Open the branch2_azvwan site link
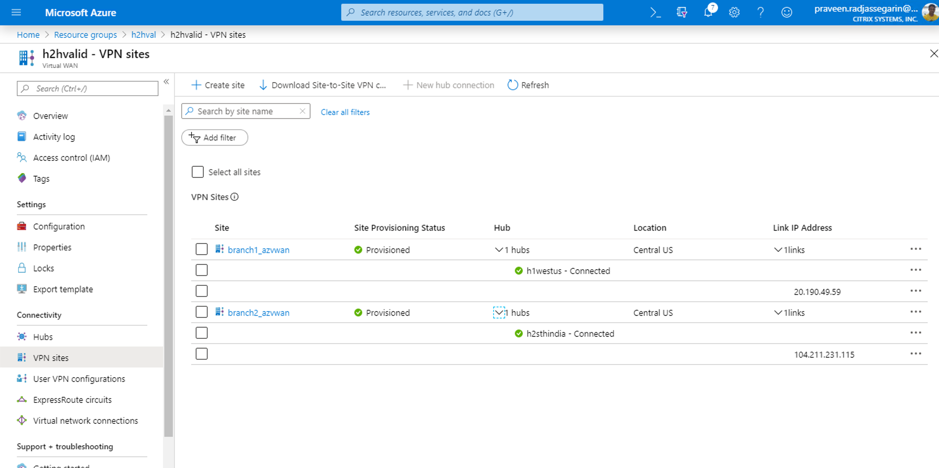This screenshot has width=939, height=468. (259, 313)
